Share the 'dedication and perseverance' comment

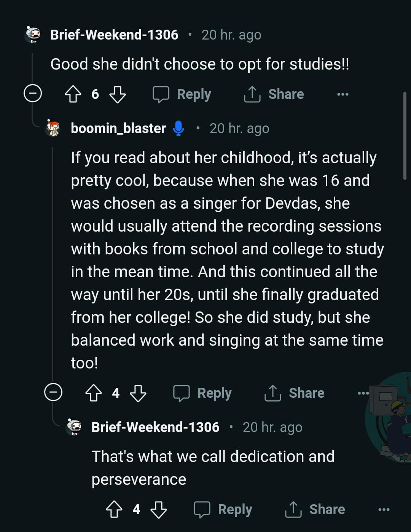[x=315, y=510]
